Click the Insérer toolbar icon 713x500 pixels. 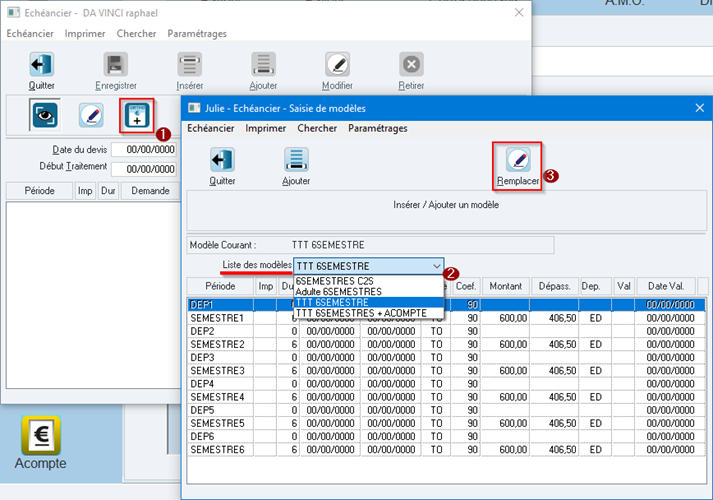pos(190,65)
